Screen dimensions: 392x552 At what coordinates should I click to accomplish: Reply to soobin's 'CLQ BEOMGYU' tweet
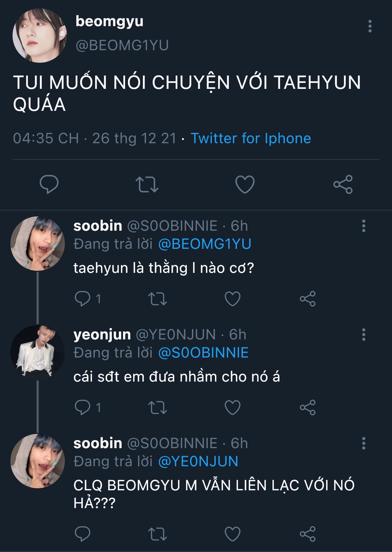click(83, 534)
